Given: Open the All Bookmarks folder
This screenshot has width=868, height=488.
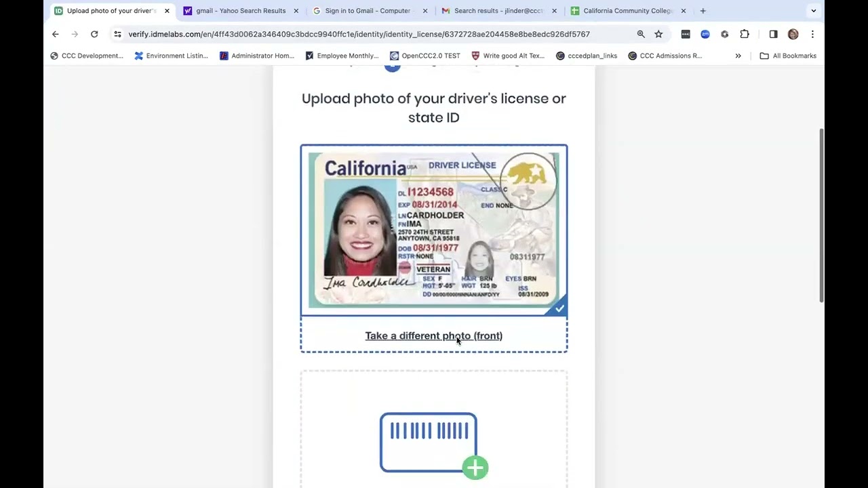Looking at the screenshot, I should [x=788, y=56].
